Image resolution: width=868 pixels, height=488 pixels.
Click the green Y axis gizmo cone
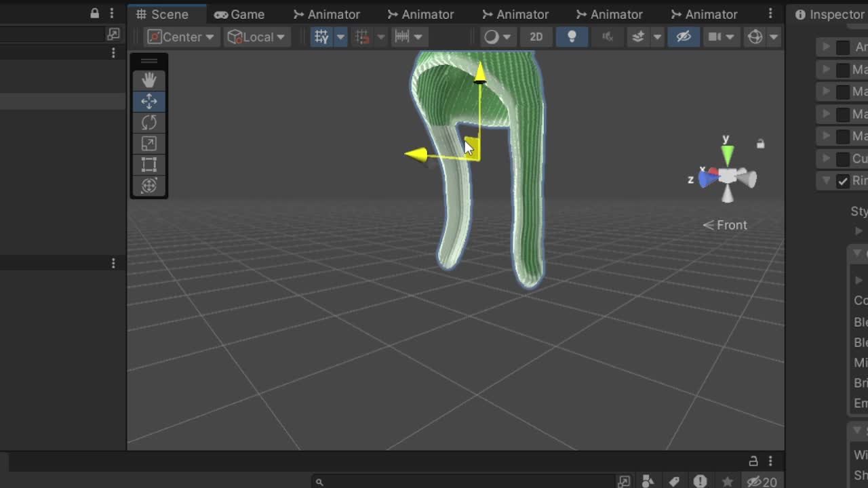[727, 154]
